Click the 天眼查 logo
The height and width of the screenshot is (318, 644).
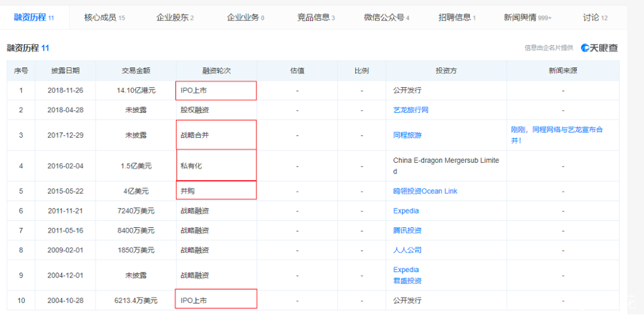[599, 48]
